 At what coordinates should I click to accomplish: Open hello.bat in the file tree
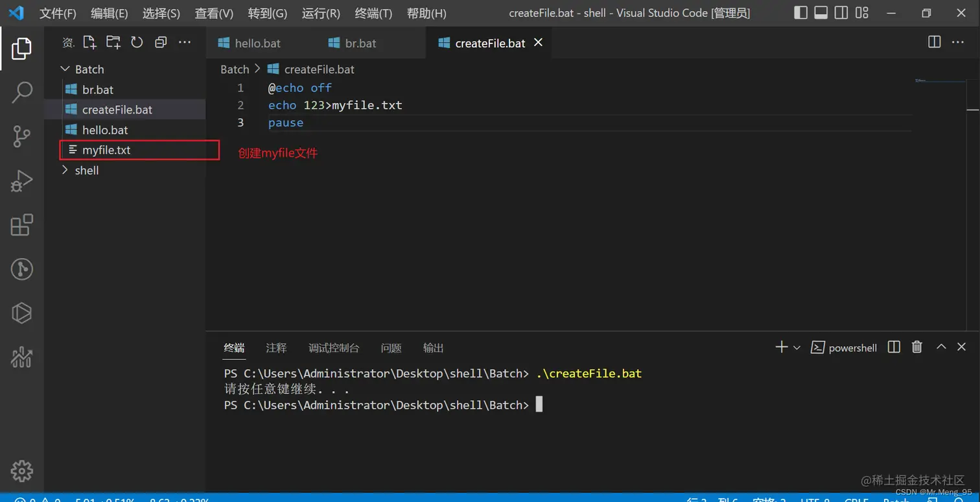pos(124,130)
